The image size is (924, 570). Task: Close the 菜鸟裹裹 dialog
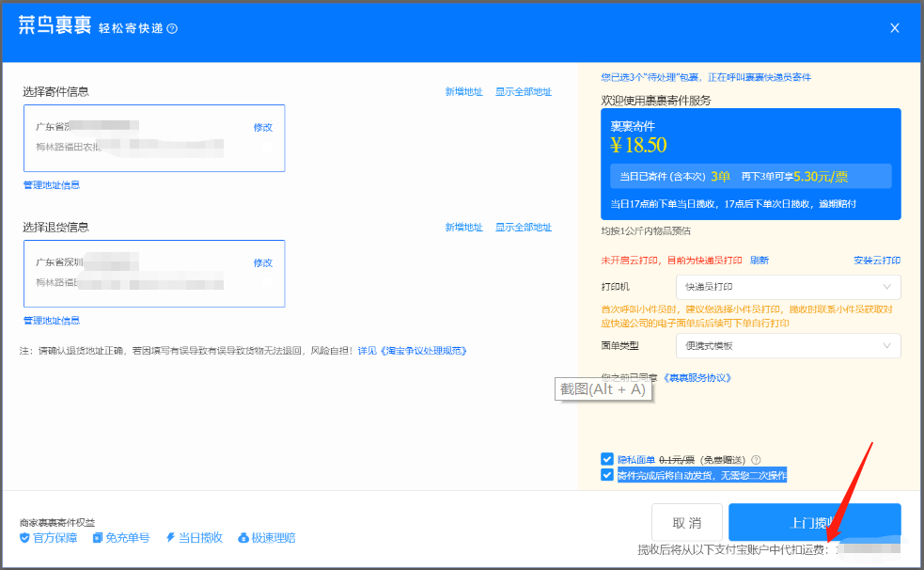[895, 27]
